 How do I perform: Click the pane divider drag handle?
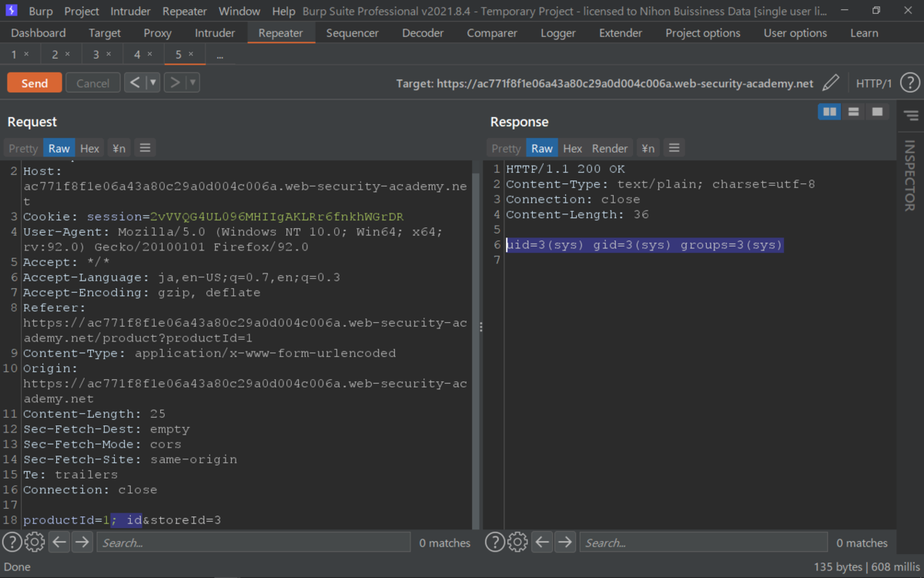[481, 327]
